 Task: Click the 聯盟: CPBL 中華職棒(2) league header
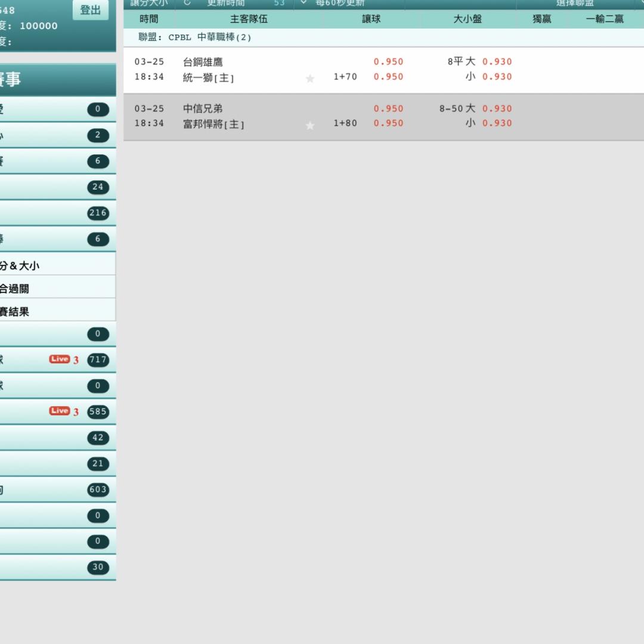(383, 38)
